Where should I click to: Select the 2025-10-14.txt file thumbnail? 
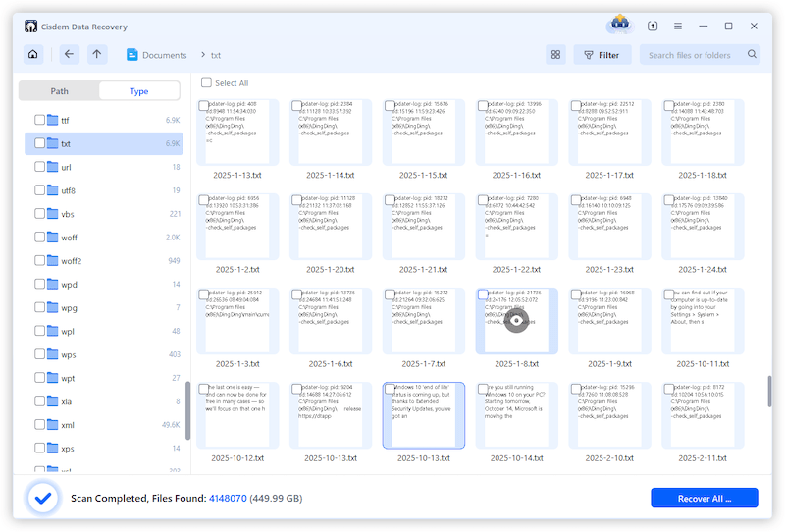coord(516,414)
